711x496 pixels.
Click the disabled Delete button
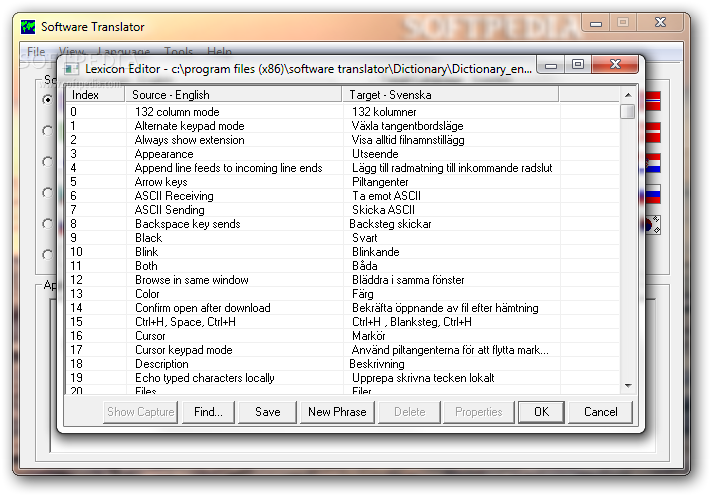pos(409,412)
